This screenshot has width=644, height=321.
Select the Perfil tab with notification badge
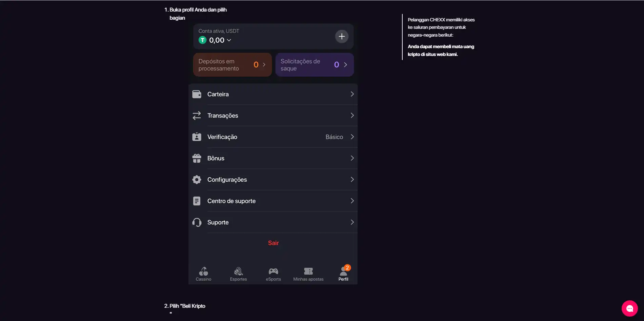point(343,274)
